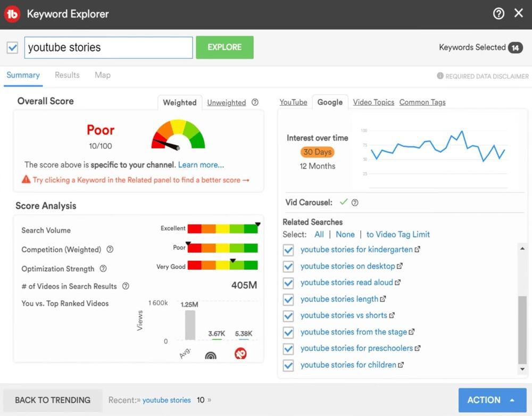Expand the ACTION dropdown menu
The image size is (532, 416).
click(492, 400)
